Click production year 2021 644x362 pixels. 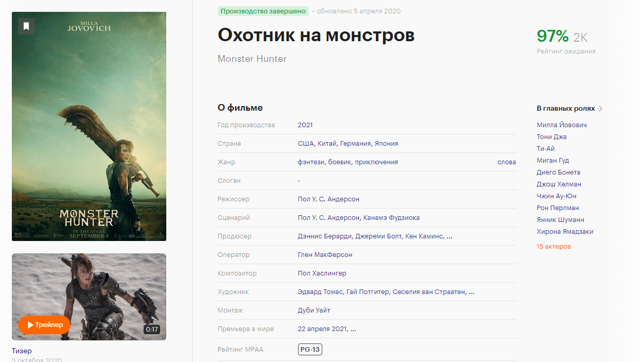(305, 125)
